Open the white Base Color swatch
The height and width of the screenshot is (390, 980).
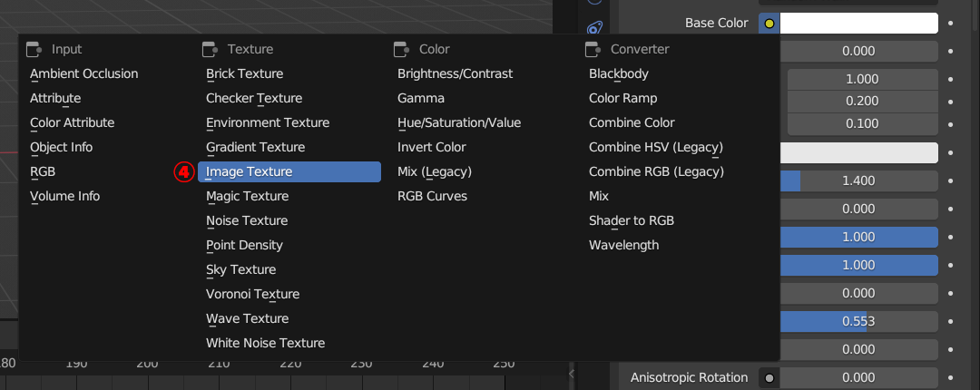858,23
